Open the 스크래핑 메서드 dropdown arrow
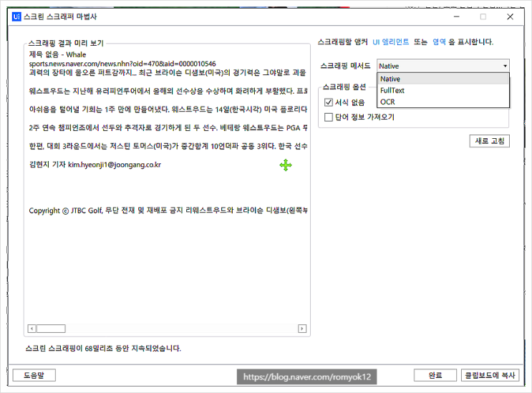 (x=505, y=66)
